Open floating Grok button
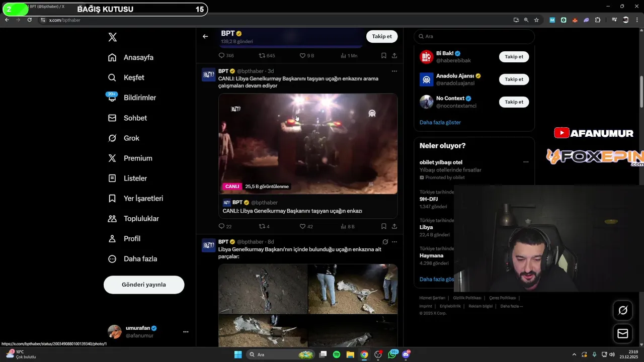 [x=623, y=310]
